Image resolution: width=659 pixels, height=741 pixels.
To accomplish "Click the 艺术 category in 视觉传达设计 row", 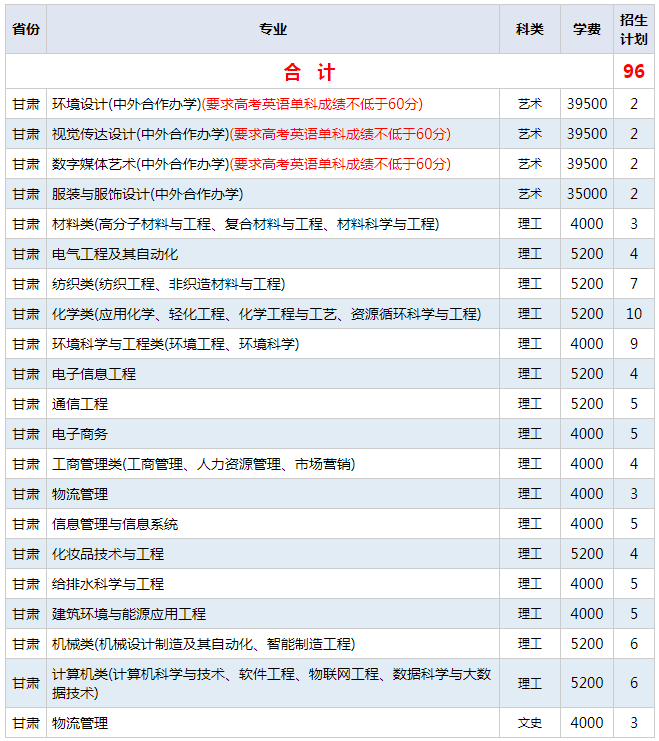I will [x=529, y=134].
